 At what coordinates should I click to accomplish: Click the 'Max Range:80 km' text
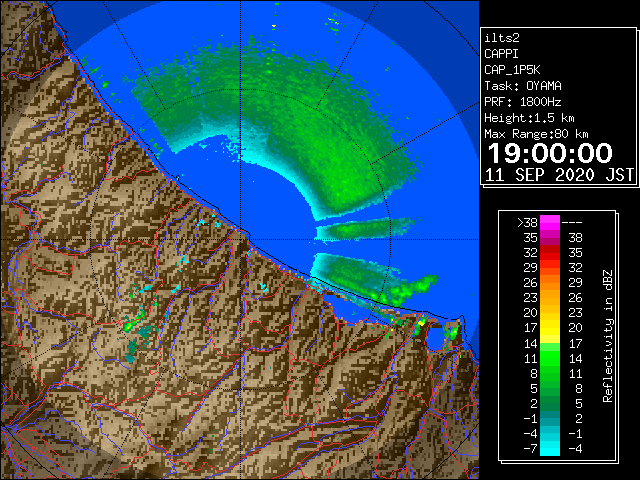[x=536, y=134]
